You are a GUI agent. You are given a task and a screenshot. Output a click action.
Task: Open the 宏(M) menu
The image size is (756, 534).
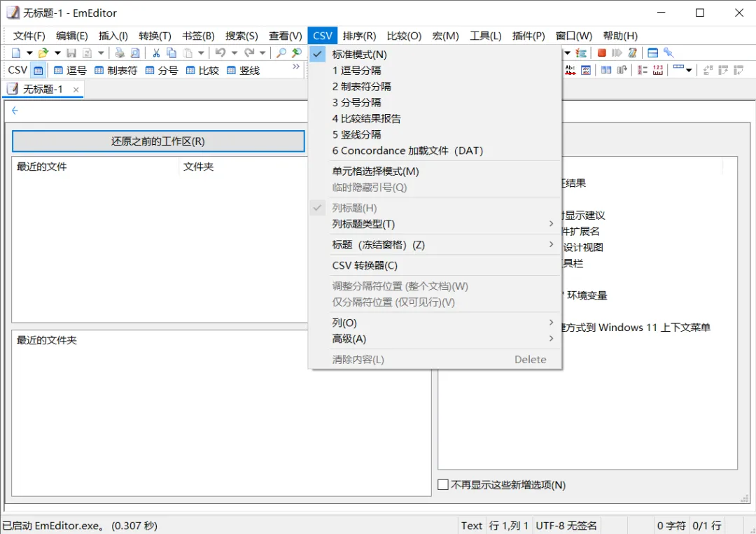point(445,36)
